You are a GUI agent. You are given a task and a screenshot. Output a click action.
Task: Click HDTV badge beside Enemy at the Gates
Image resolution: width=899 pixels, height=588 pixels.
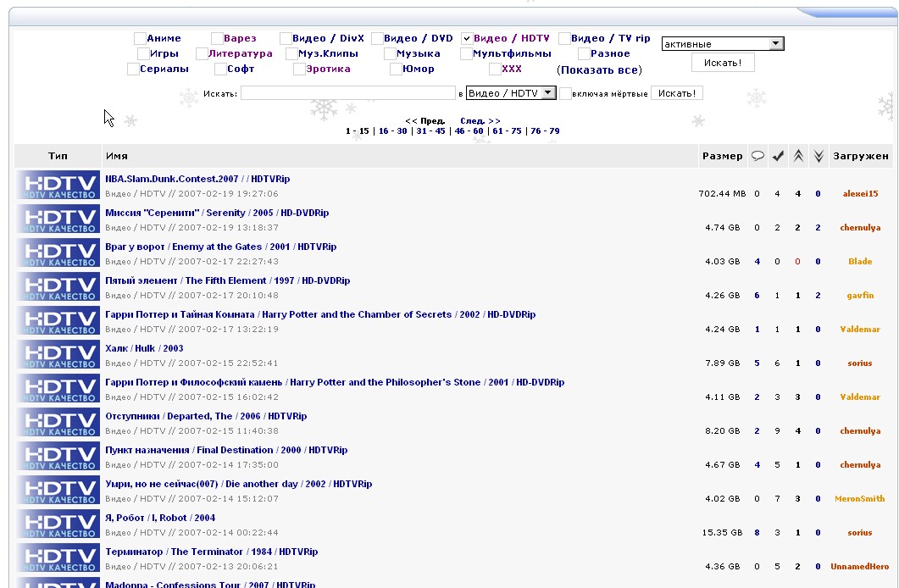58,252
